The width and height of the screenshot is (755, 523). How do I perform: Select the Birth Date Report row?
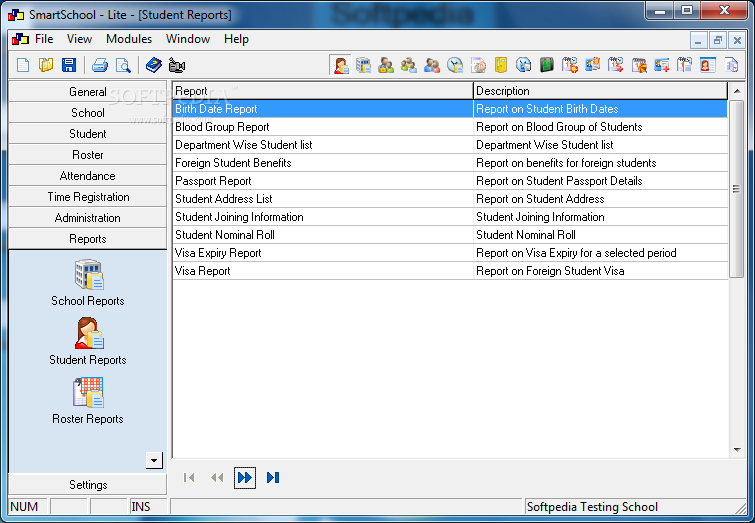[x=450, y=109]
